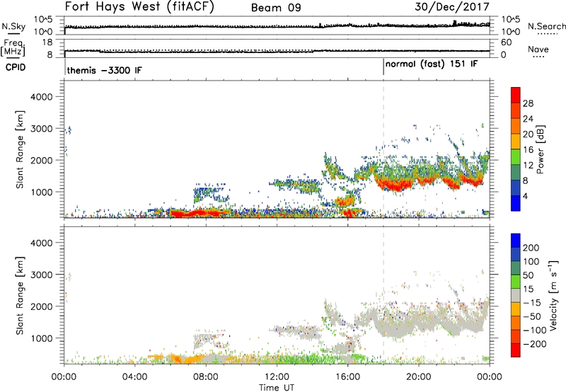Click the '24' Power colorbar tick label
The width and height of the screenshot is (566, 392).
528,119
